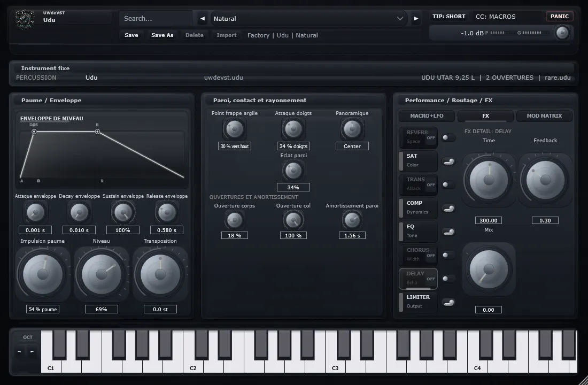The height and width of the screenshot is (385, 588).
Task: Click the 54 % paume value box
Action: [x=43, y=309]
